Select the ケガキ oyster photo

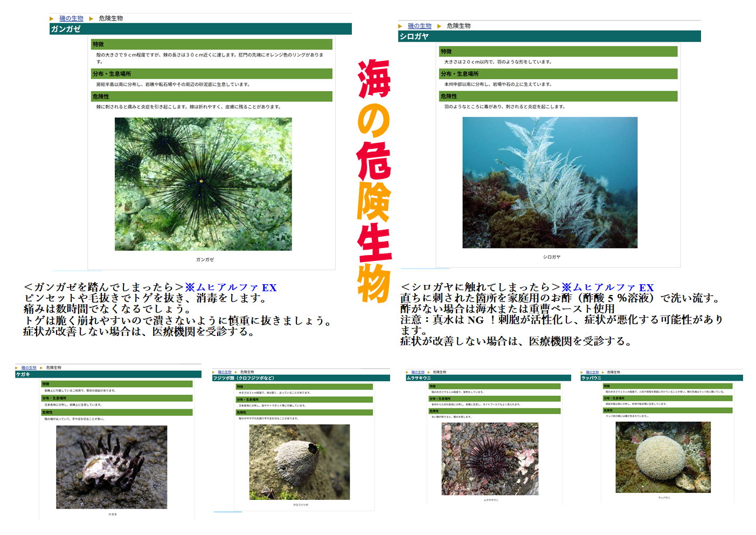click(x=112, y=467)
